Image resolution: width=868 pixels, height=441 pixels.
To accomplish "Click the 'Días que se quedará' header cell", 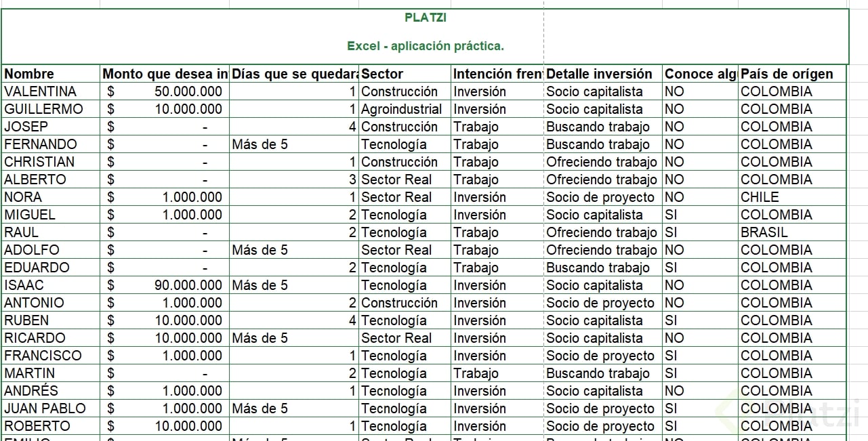I will tap(295, 74).
